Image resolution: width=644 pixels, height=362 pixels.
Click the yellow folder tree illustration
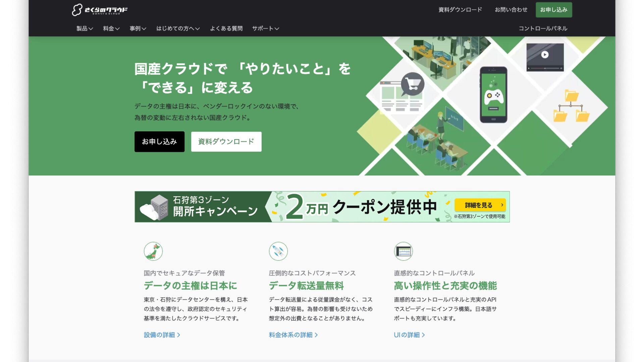[571, 106]
